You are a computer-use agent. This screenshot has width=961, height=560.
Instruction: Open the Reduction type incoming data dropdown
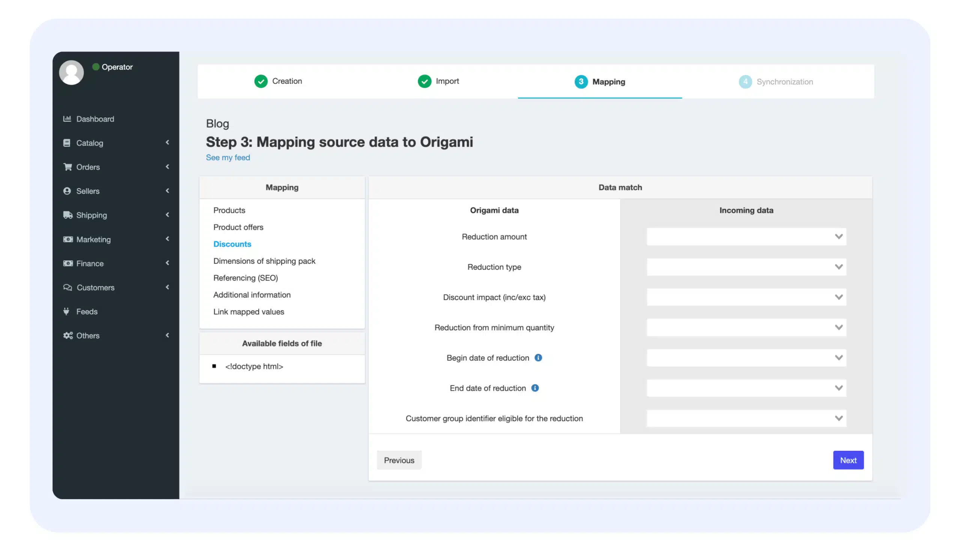coord(746,267)
